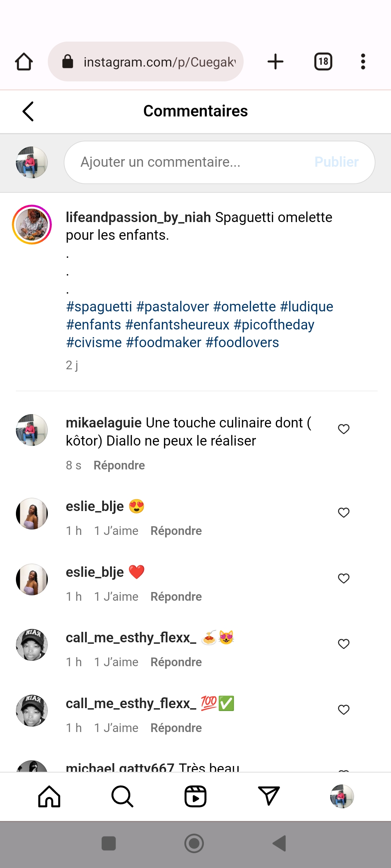Open direct messages paper plane icon
Image resolution: width=391 pixels, height=868 pixels.
point(269,796)
